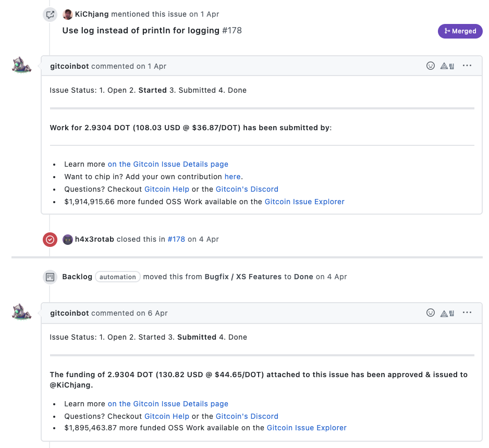Open gitcoinbot avatar on 1 Apr comment
The image size is (489, 448).
tap(21, 66)
